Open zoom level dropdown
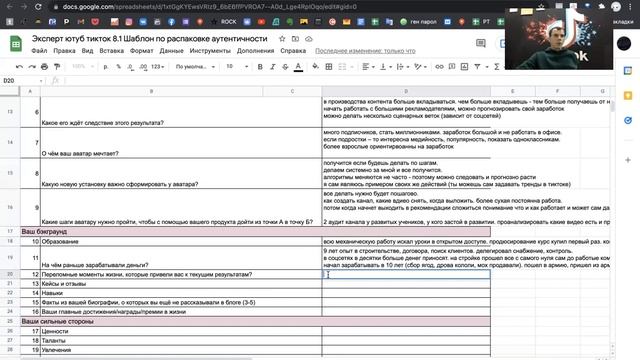 [83, 67]
